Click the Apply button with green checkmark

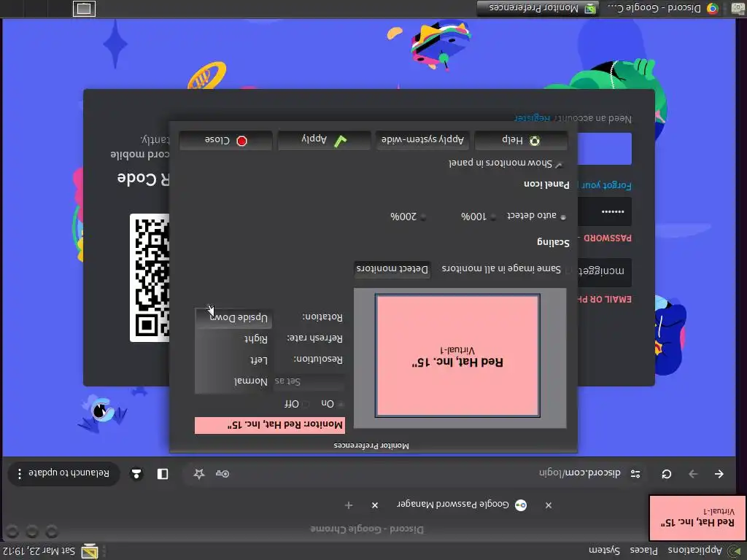tap(324, 140)
